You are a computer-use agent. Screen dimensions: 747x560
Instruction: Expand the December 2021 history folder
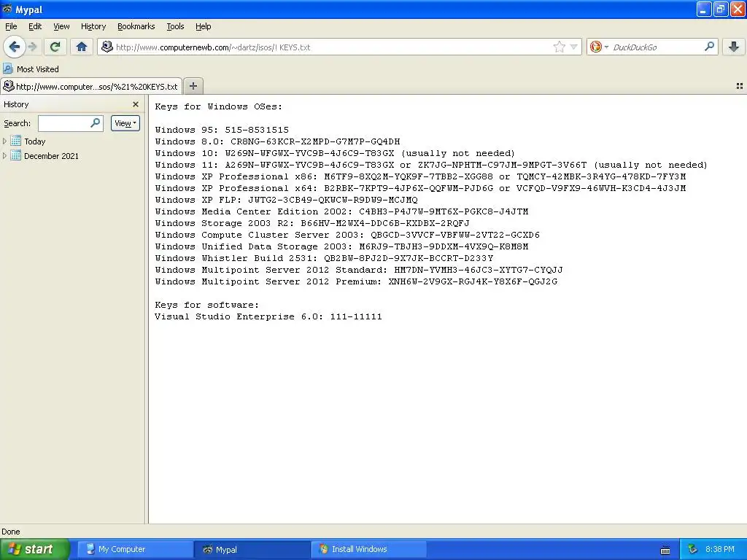[5, 155]
